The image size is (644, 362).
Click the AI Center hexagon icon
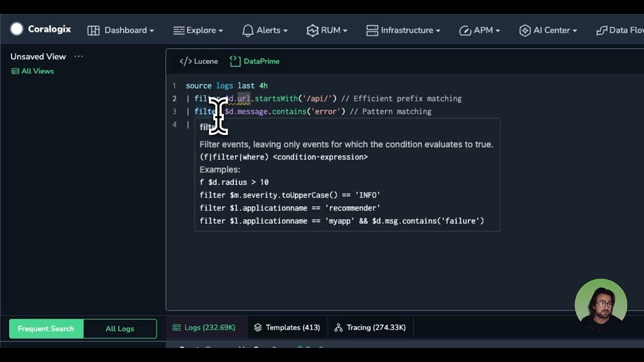(525, 30)
